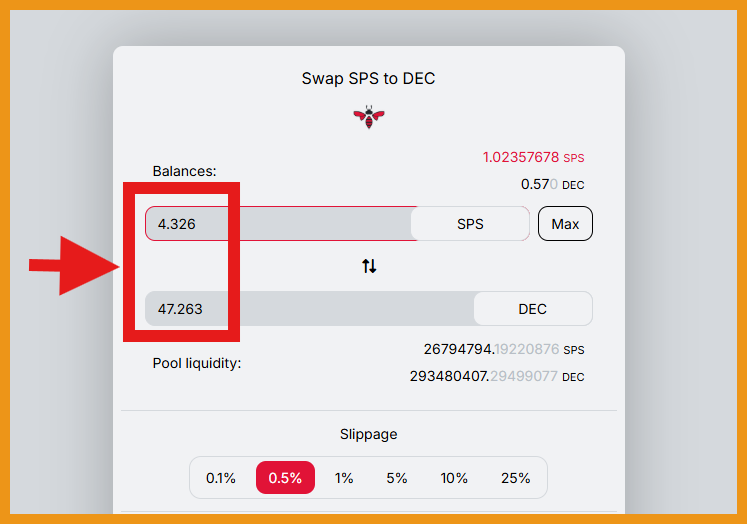The image size is (747, 524).
Task: Select 25% slippage option
Action: (x=515, y=478)
